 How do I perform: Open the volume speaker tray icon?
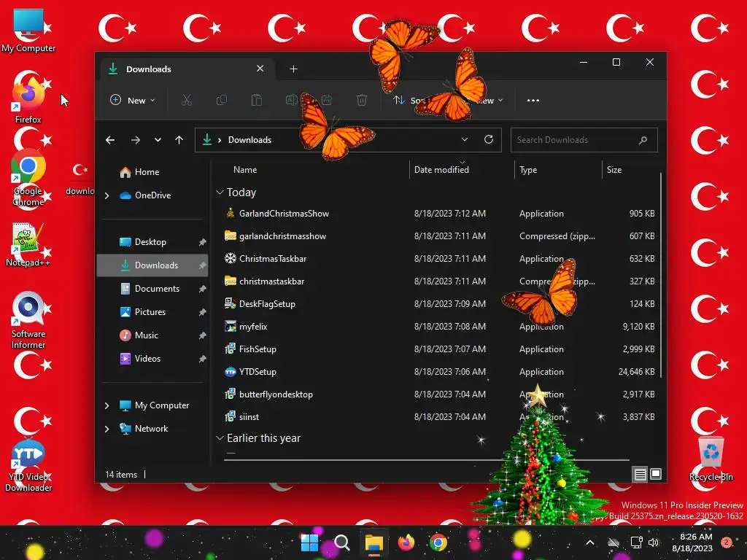(653, 542)
